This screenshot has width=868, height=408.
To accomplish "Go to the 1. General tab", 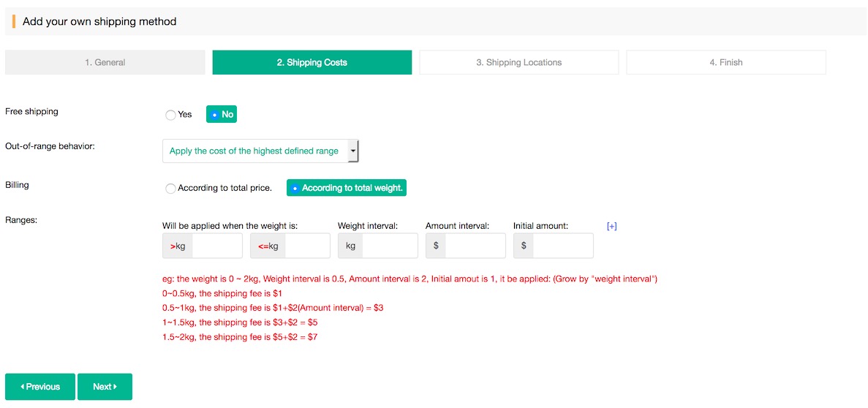I will point(105,63).
